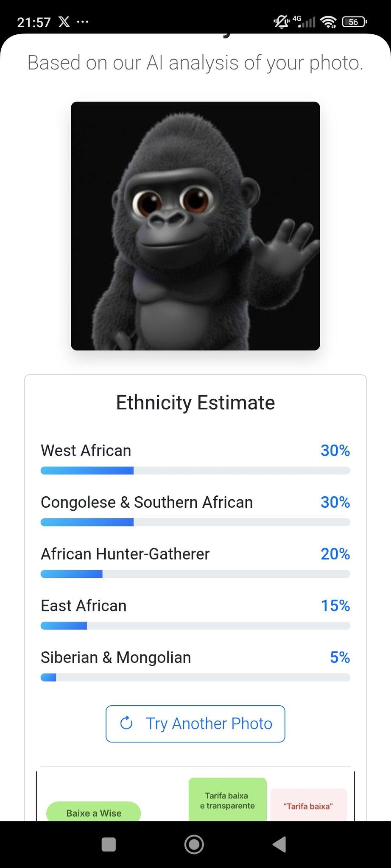Click the Siberian & Mongolian progress bar
This screenshot has height=868, width=391.
click(195, 677)
